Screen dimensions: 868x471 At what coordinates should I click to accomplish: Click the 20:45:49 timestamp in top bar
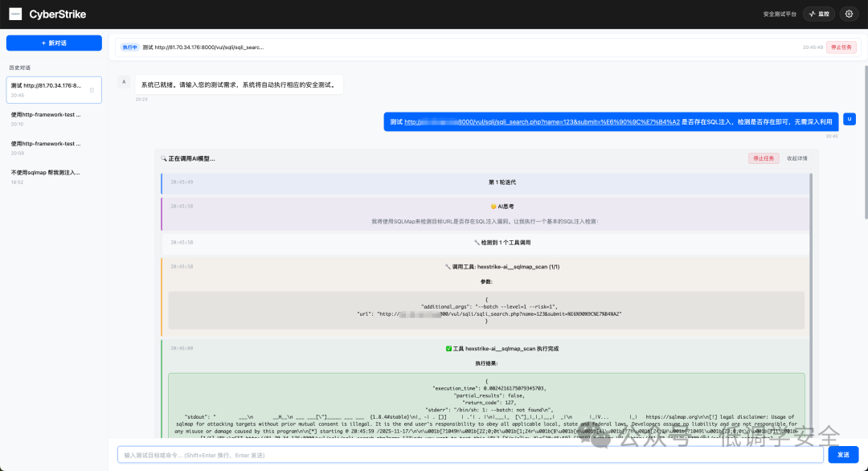tap(813, 47)
